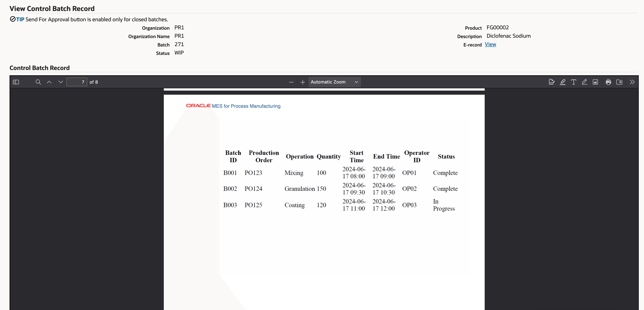This screenshot has width=644, height=310.
Task: Open the E-record View link
Action: 490,44
